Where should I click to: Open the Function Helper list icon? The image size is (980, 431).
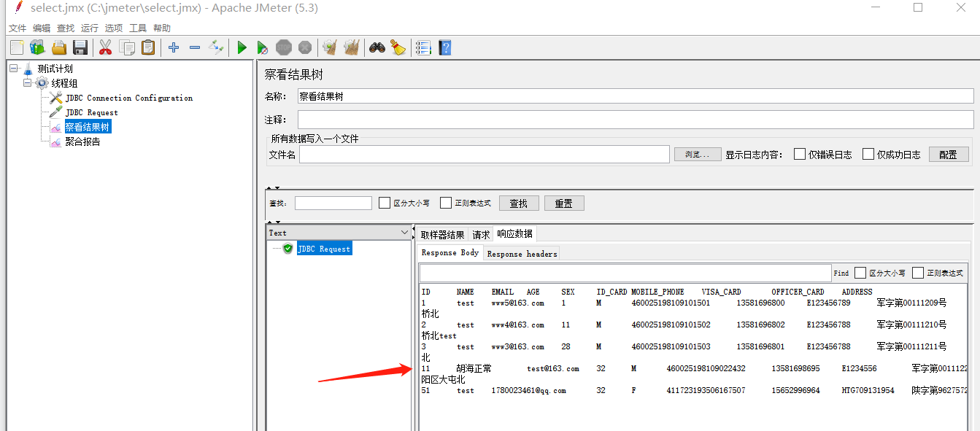(x=423, y=47)
